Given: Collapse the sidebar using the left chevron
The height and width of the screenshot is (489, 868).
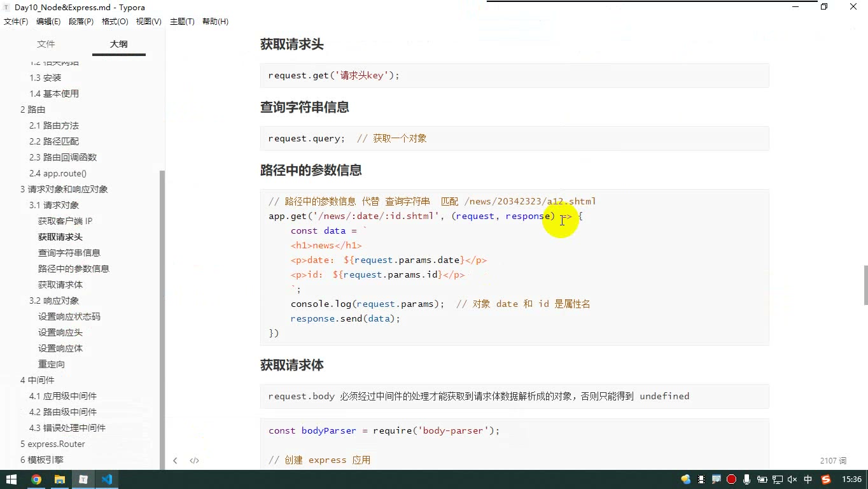Looking at the screenshot, I should tap(175, 460).
